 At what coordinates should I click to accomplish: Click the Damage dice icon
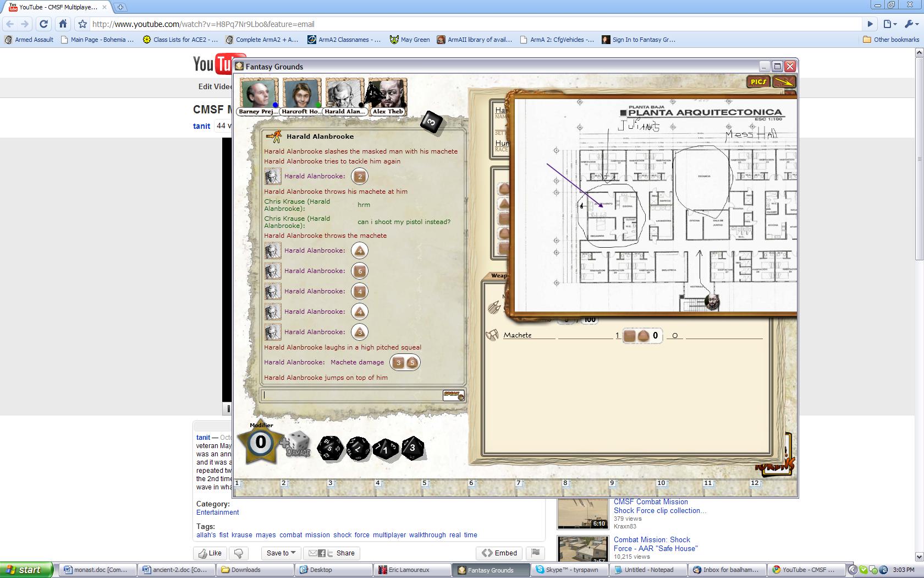pos(297,445)
